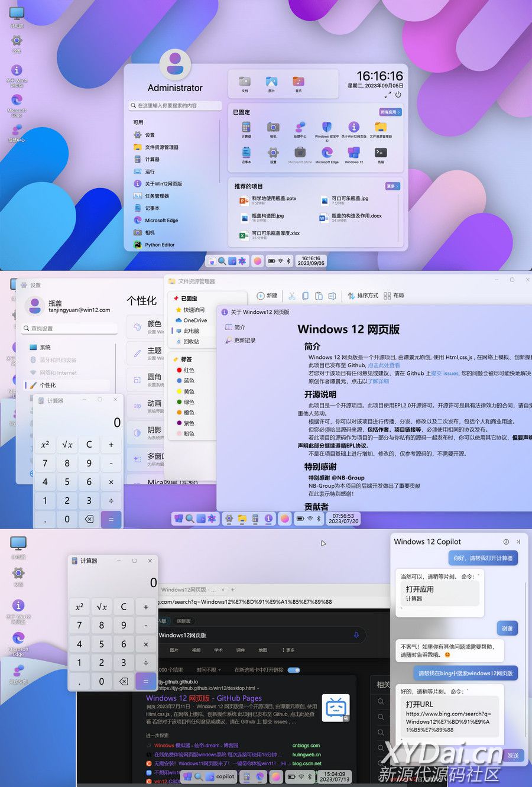
Task: Select 个性化 in settings sidebar
Action: (48, 385)
